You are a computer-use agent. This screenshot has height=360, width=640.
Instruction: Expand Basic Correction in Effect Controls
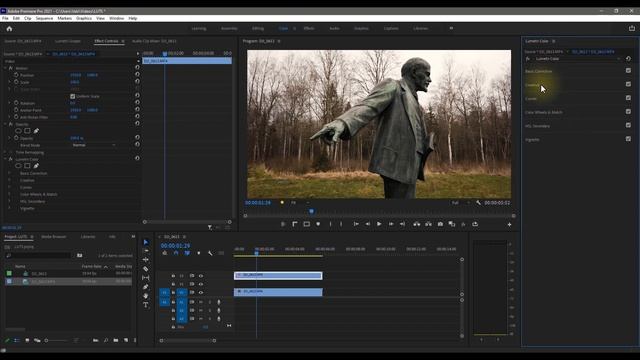click(10, 173)
